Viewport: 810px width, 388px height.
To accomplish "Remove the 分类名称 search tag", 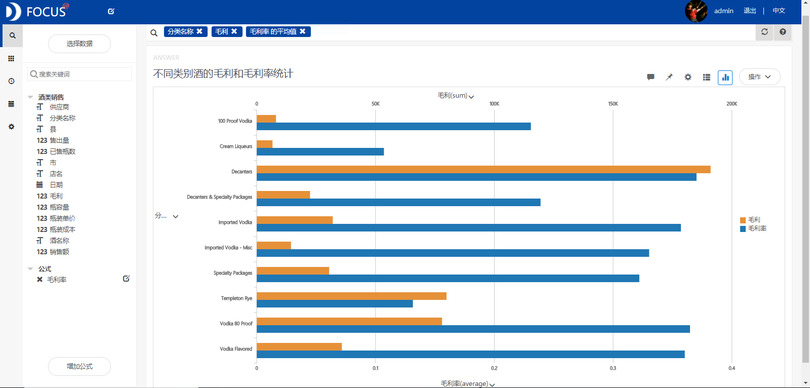I will click(199, 32).
